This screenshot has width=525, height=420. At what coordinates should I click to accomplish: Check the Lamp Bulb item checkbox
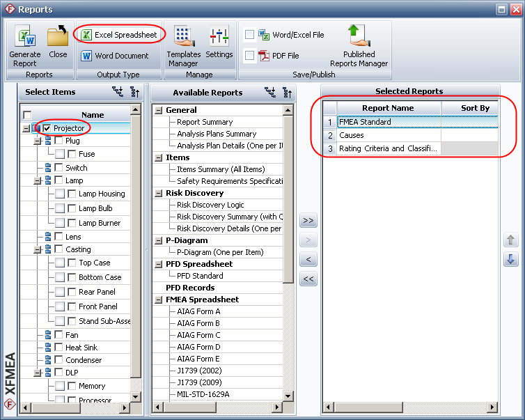point(72,208)
